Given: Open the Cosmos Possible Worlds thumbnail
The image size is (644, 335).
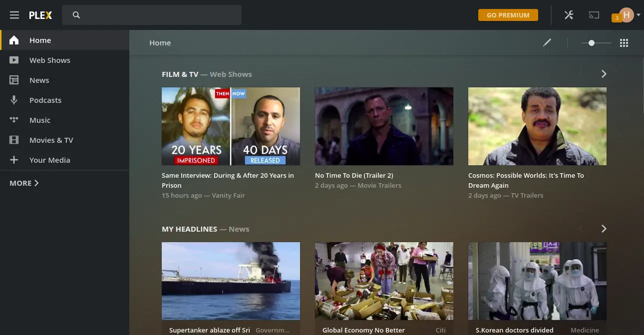Looking at the screenshot, I should [537, 126].
